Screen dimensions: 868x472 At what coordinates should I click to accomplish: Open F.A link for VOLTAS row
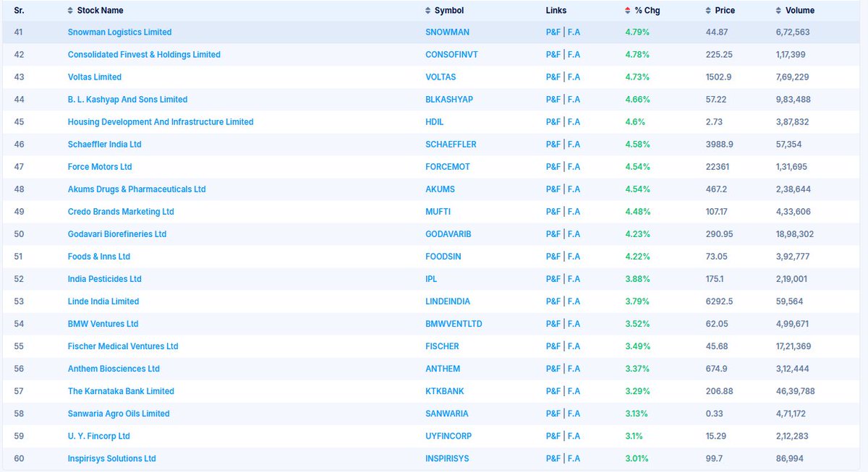[574, 77]
